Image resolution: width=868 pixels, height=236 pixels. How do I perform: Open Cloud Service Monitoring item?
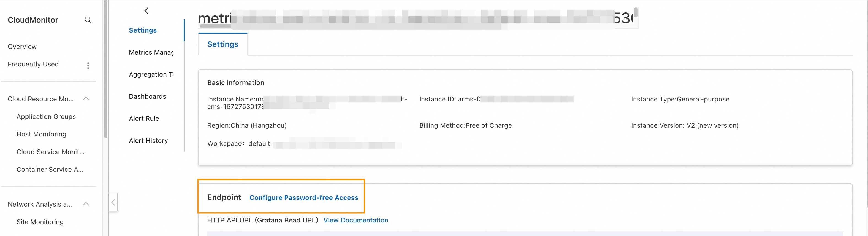(51, 152)
